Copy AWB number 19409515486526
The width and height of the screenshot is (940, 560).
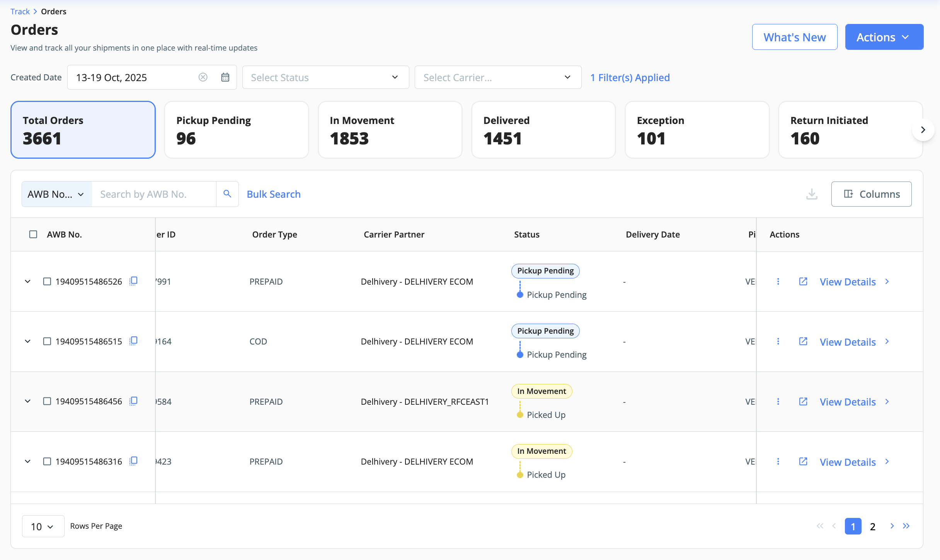[x=133, y=281]
